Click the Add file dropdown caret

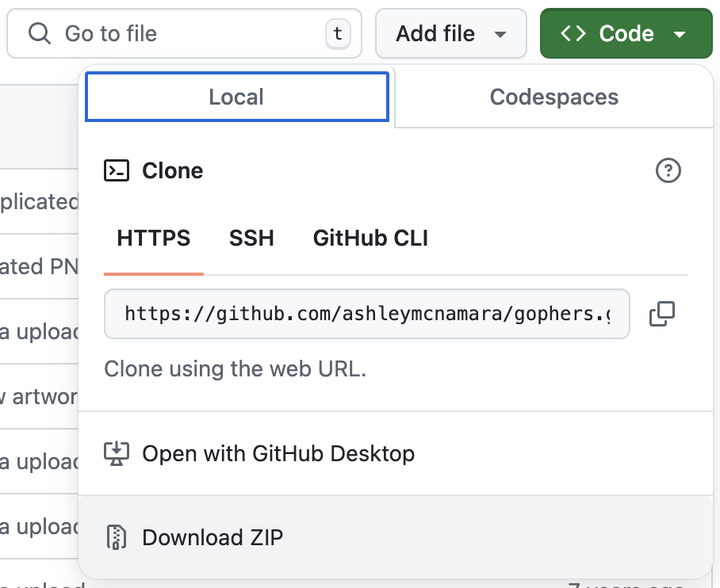click(x=500, y=34)
